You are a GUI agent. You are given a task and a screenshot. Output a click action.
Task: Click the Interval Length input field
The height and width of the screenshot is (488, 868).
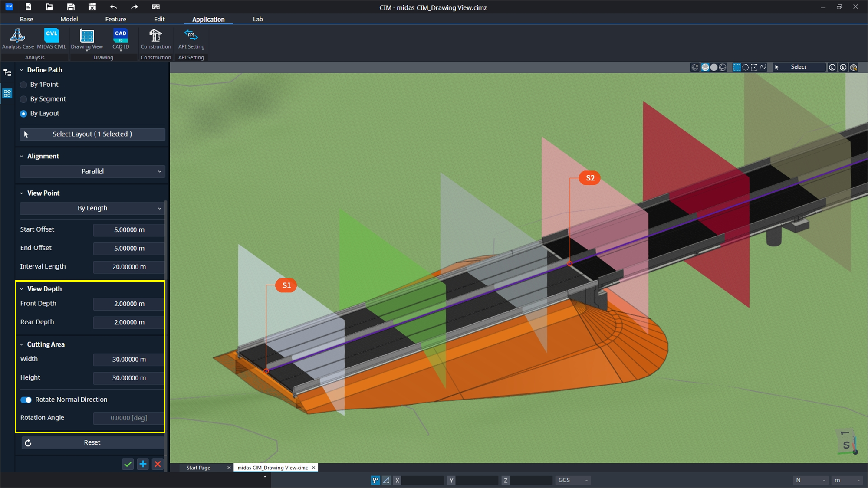pos(128,267)
